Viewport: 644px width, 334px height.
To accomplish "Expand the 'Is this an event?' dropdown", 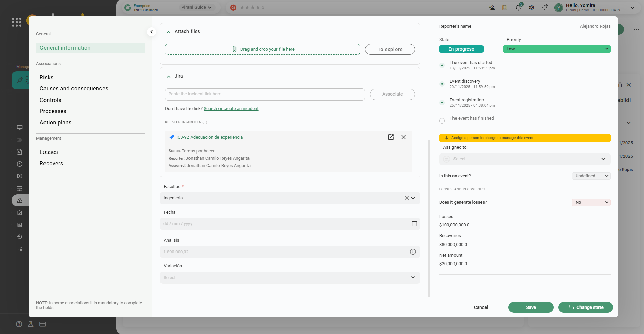I will [591, 176].
